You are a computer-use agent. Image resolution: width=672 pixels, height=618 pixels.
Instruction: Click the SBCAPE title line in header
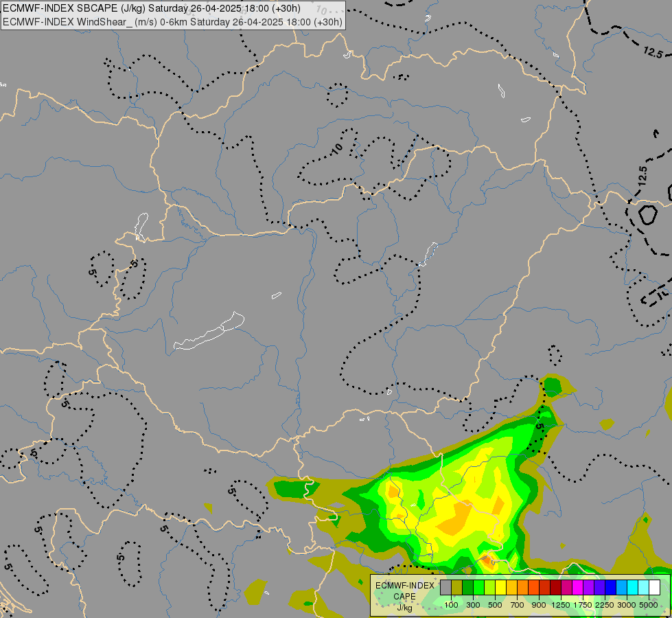click(x=152, y=8)
